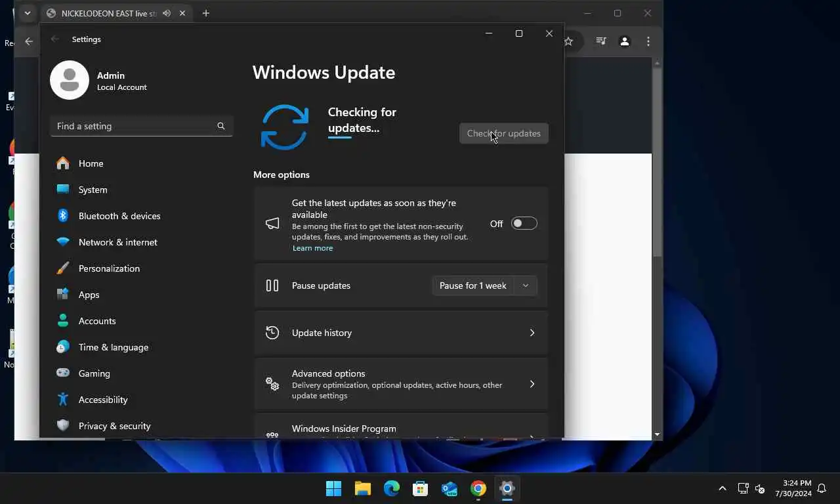
Task: Open Outlook from taskbar
Action: point(450,488)
